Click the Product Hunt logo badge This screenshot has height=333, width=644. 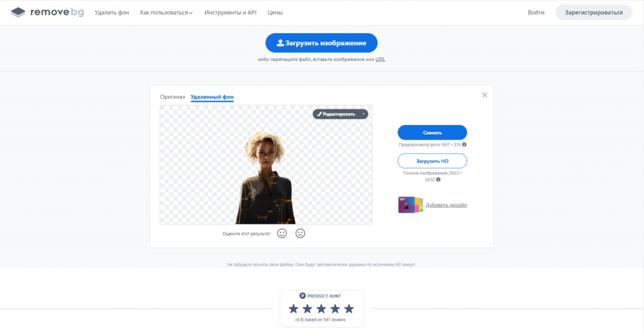click(303, 296)
